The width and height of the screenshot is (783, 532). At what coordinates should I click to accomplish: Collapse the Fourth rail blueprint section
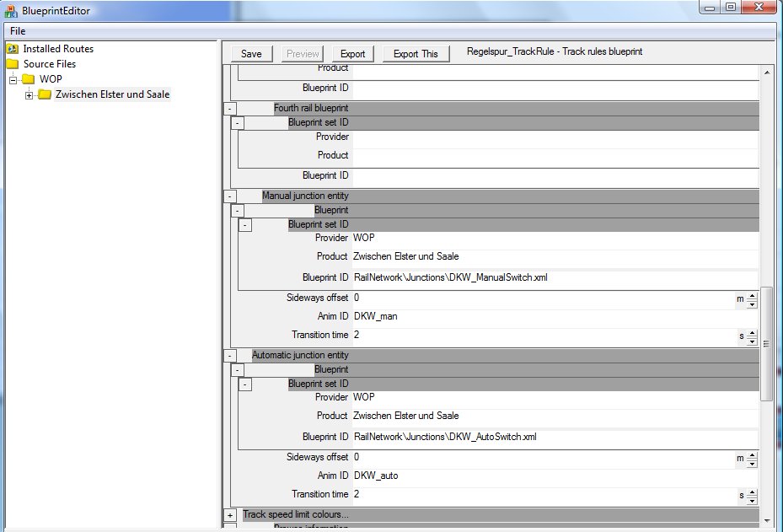coord(230,109)
